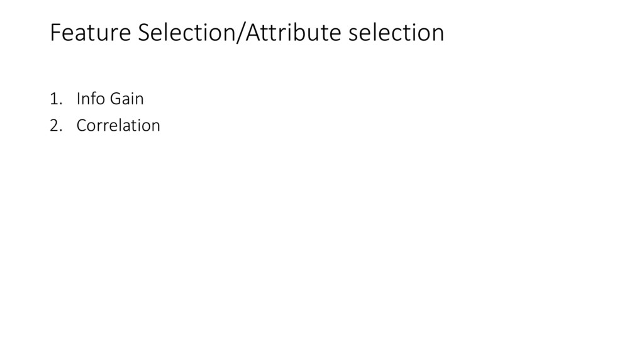Image resolution: width=644 pixels, height=362 pixels.
Task: Click the word "Feature" in the title
Action: 91,33
